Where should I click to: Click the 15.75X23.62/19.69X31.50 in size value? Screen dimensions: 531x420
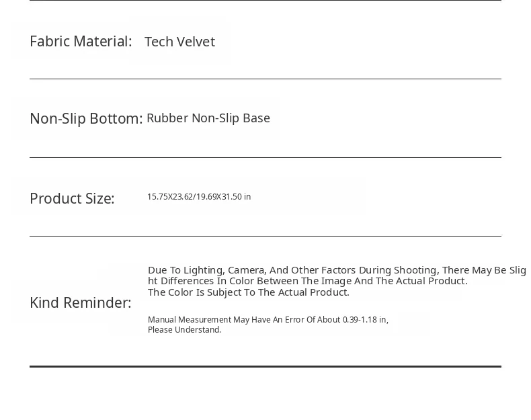point(199,197)
